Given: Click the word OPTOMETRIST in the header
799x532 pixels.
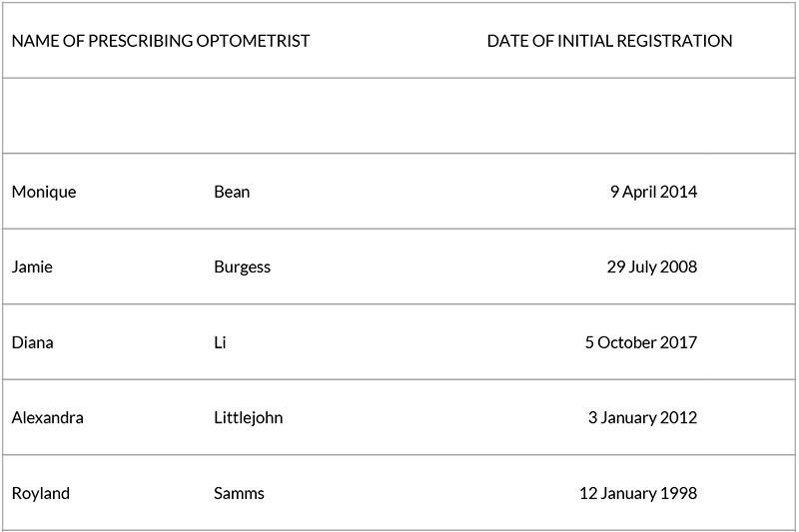Looking at the screenshot, I should pos(254,41).
